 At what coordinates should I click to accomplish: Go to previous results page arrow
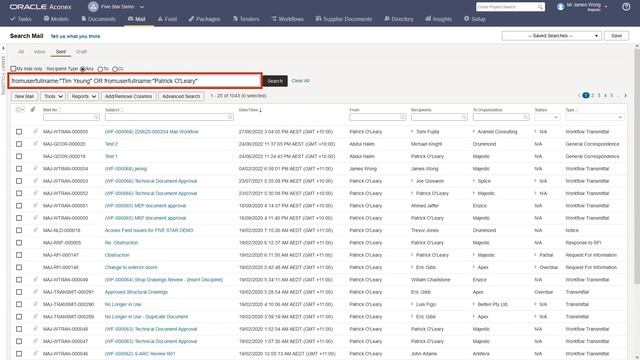click(579, 96)
